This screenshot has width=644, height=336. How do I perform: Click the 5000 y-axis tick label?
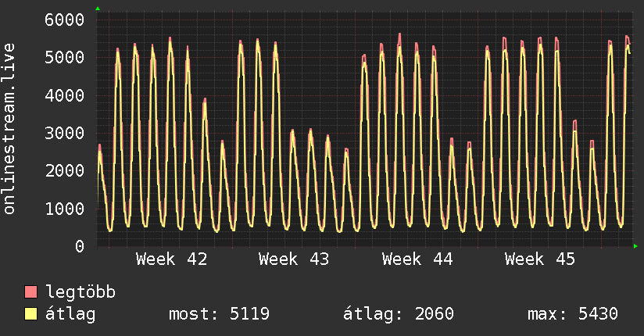pyautogui.click(x=63, y=57)
